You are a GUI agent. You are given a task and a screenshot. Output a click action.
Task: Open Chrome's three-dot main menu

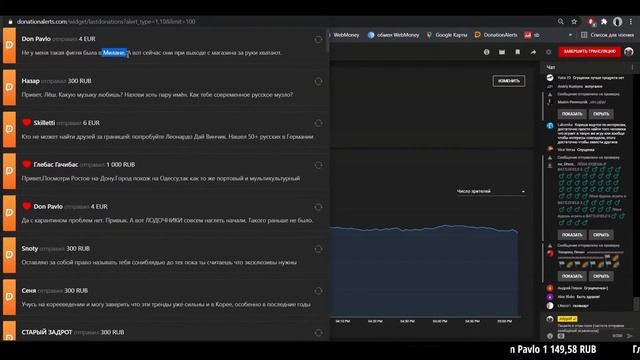click(631, 22)
